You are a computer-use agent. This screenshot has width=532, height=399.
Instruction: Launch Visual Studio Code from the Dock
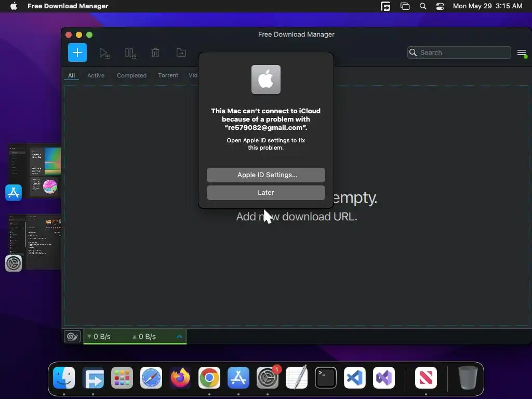click(x=355, y=378)
